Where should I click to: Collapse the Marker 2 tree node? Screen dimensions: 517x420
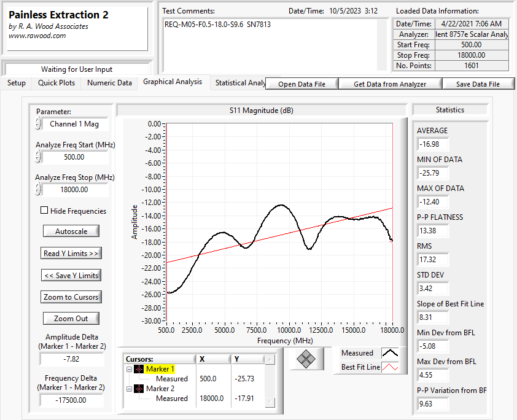(129, 389)
